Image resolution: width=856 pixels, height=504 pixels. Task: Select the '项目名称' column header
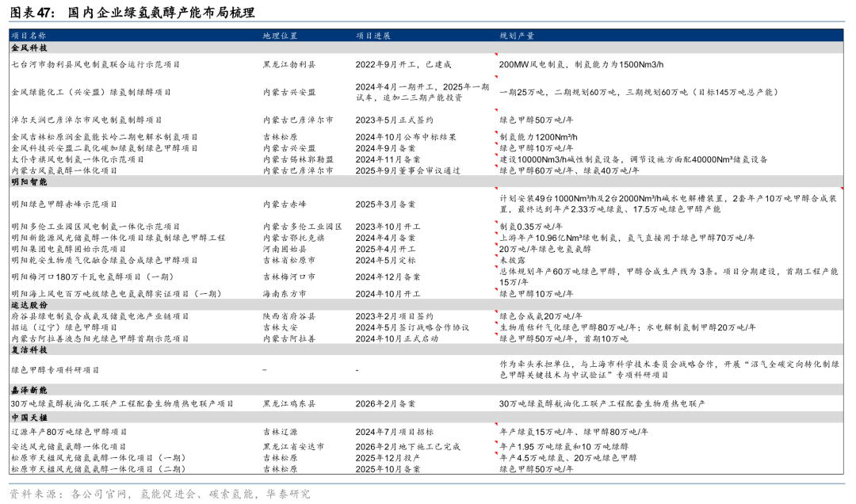(x=29, y=36)
